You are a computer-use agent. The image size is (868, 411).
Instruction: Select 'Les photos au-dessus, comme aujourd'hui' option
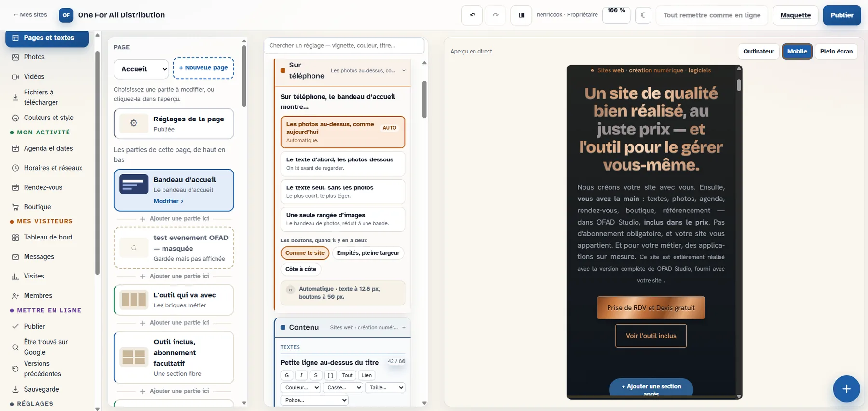pyautogui.click(x=342, y=132)
